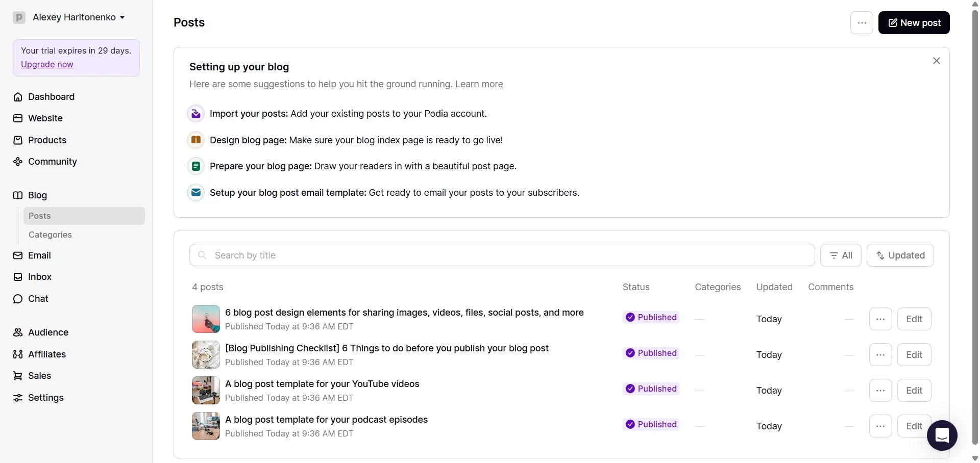This screenshot has height=463, width=980.
Task: Open the chat widget bubble icon
Action: pos(942,435)
